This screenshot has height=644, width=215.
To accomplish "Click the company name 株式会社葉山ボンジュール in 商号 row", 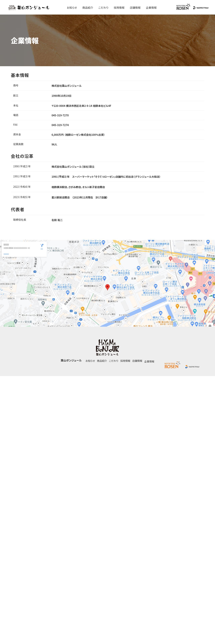I will tap(67, 86).
